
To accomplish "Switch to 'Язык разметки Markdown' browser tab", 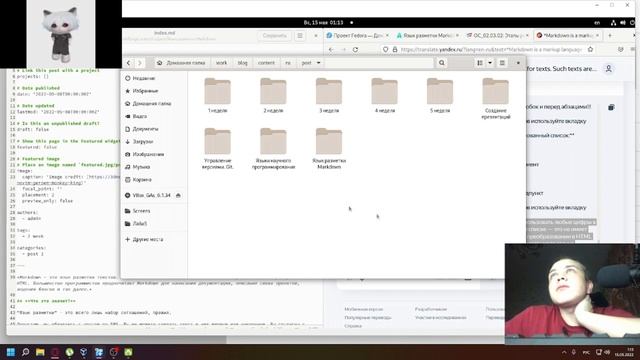I will coord(427,36).
